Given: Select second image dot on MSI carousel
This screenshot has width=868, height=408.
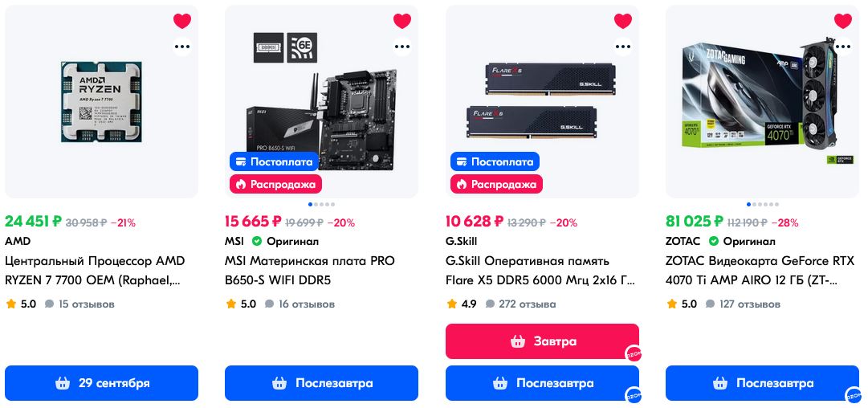Looking at the screenshot, I should pos(316,204).
